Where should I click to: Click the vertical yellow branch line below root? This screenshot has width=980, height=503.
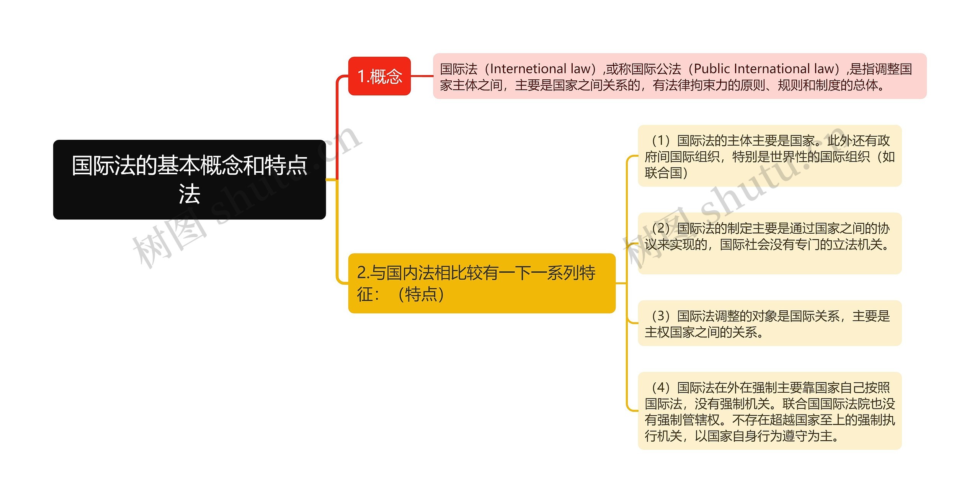tap(337, 230)
